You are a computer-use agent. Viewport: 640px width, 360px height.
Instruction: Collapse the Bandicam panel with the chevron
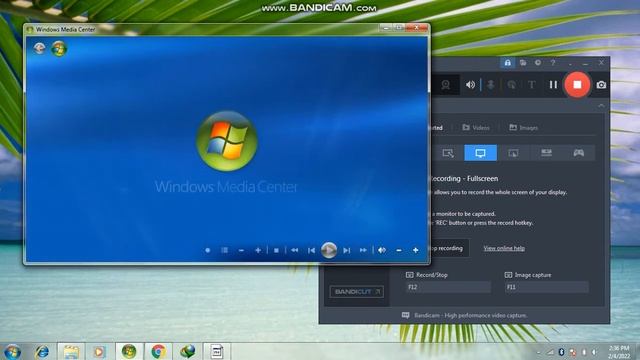(x=601, y=106)
